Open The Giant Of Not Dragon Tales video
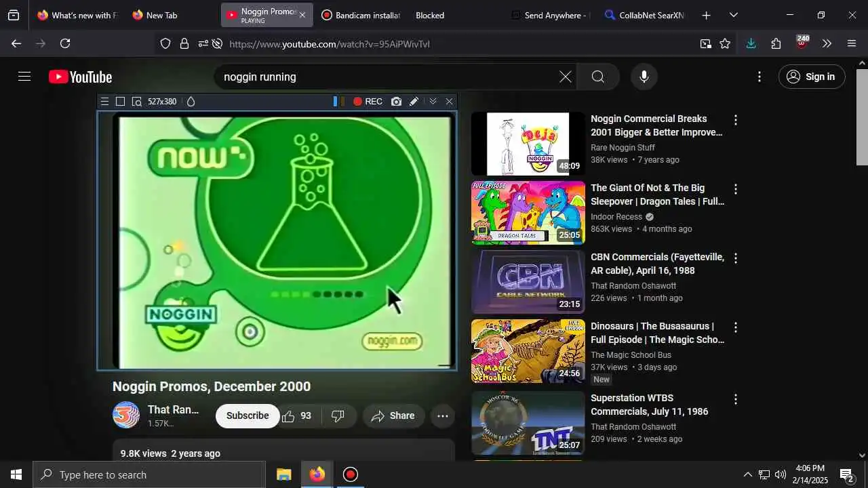 [x=528, y=213]
